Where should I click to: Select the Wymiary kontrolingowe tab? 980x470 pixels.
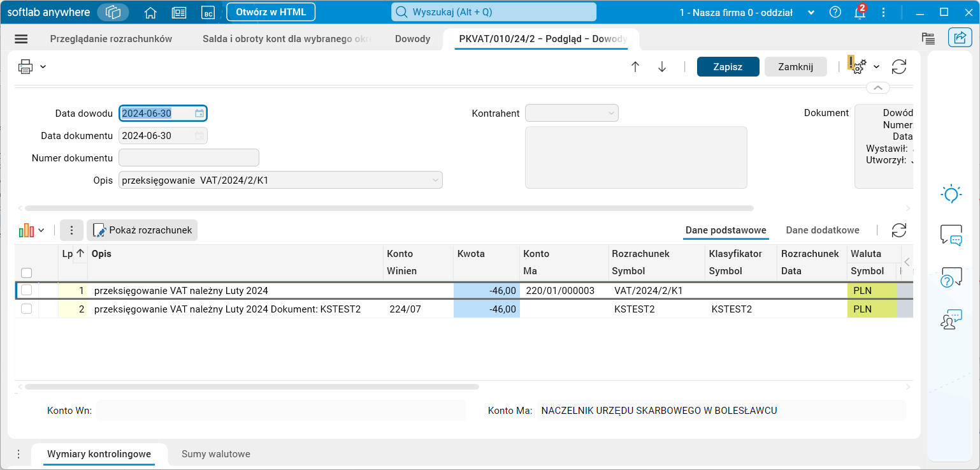click(x=99, y=454)
